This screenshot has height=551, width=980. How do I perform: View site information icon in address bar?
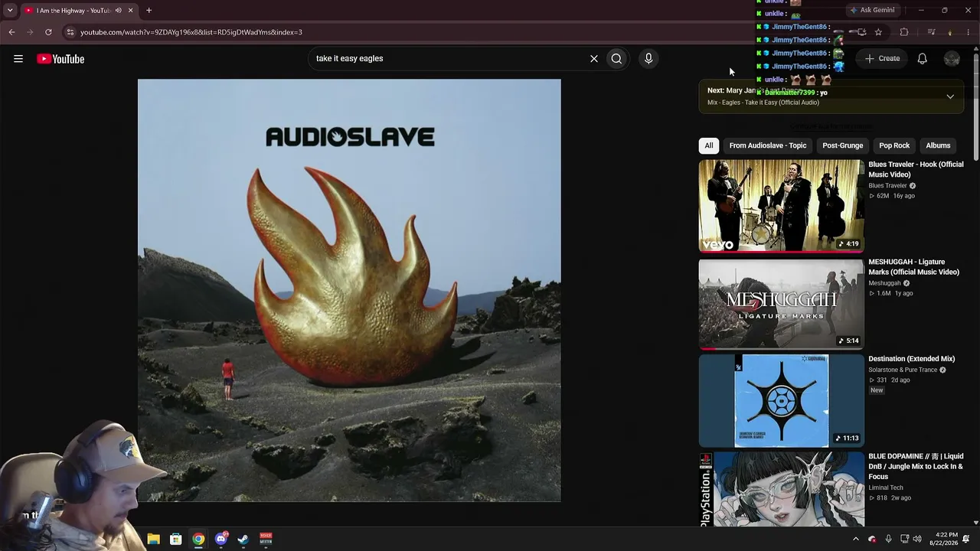coord(70,32)
